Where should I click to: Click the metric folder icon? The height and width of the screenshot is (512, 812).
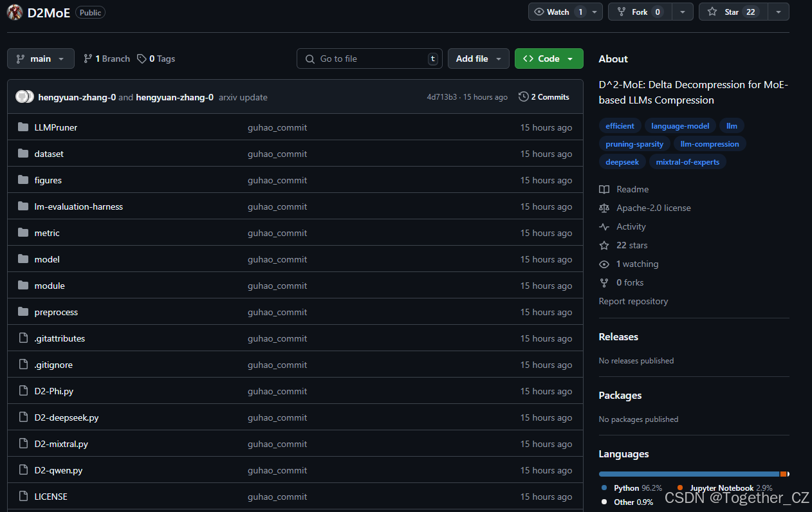pos(23,233)
